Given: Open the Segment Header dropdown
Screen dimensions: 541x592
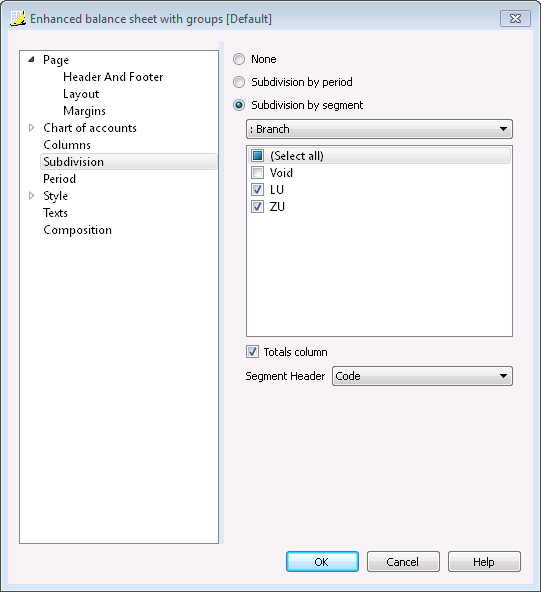Looking at the screenshot, I should click(422, 376).
